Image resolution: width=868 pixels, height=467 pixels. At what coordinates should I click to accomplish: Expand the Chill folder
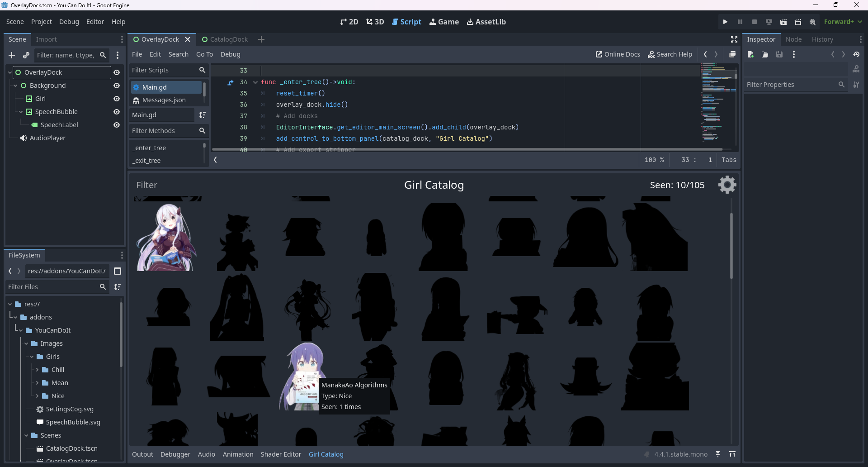(38, 370)
